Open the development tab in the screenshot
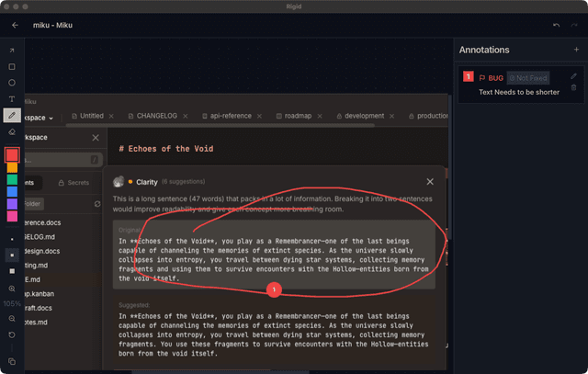Screen dimensions: 588x374 pyautogui.click(x=360, y=116)
